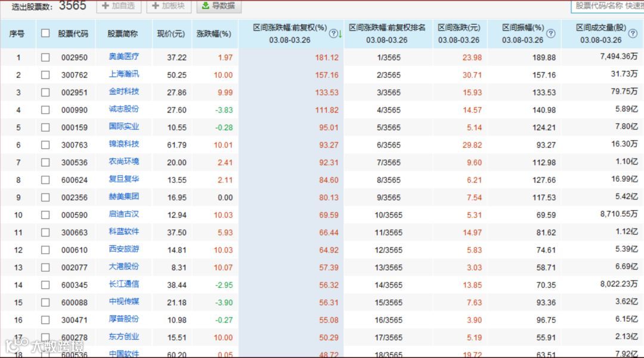Screen dimensions: 644x358
Task: Click help icon beside 区间成交量(股) header
Action: (633, 33)
